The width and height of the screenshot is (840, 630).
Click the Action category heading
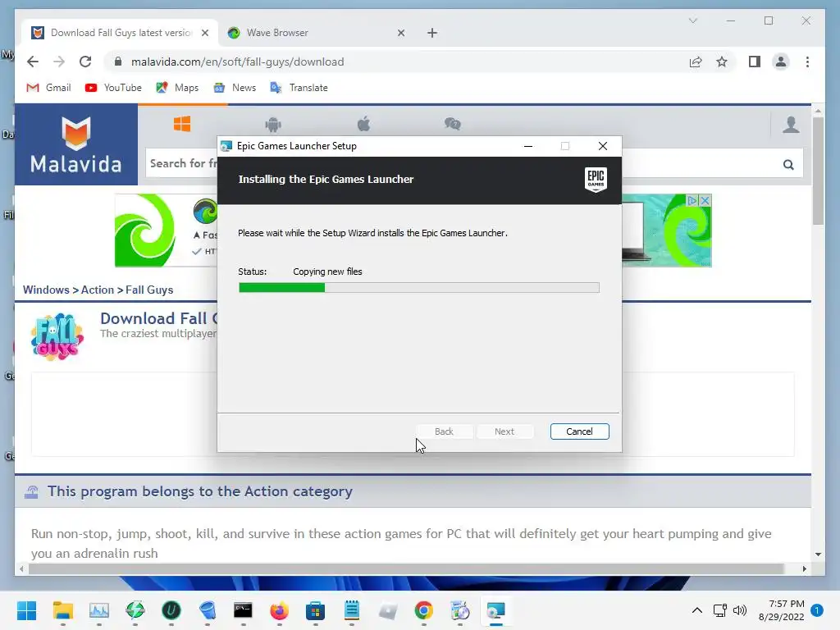(200, 491)
